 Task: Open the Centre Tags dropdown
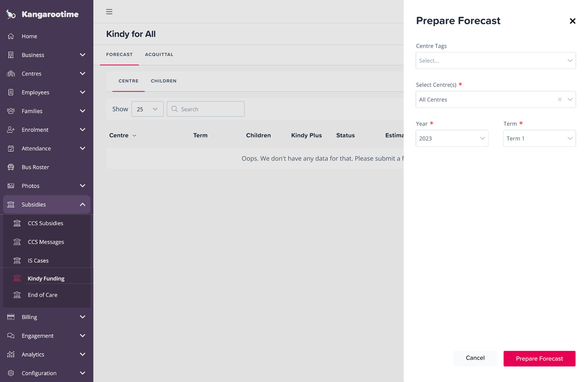point(496,60)
